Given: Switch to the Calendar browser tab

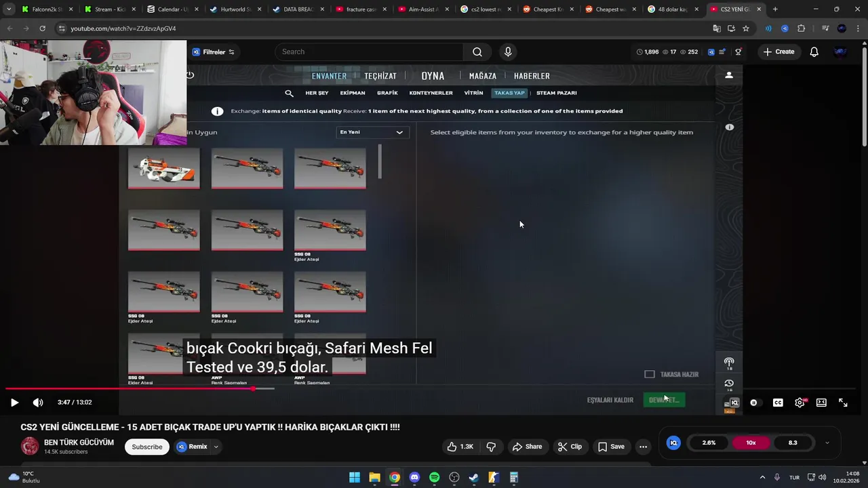Looking at the screenshot, I should [x=172, y=9].
